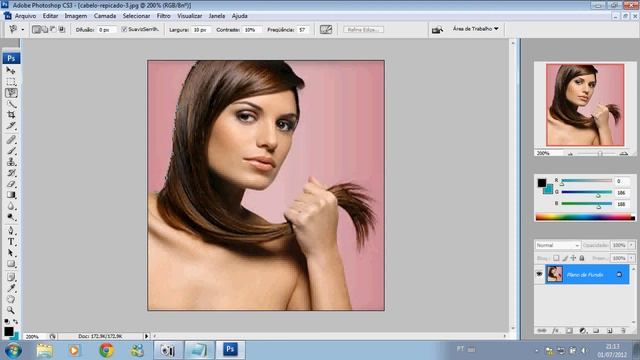The width and height of the screenshot is (640, 360).
Task: Select the Pen tool
Action: point(11,231)
